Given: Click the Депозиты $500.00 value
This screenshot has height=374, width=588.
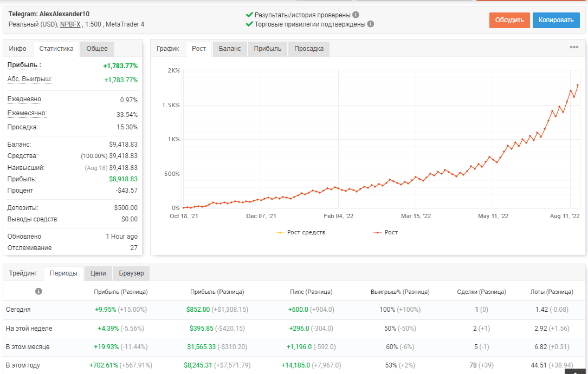Looking at the screenshot, I should click(126, 208).
